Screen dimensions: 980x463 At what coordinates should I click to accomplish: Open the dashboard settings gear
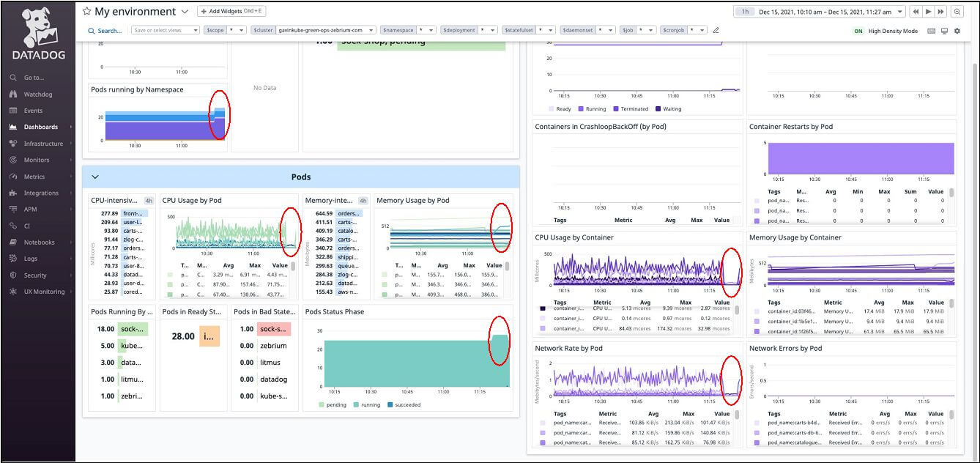coord(957,31)
